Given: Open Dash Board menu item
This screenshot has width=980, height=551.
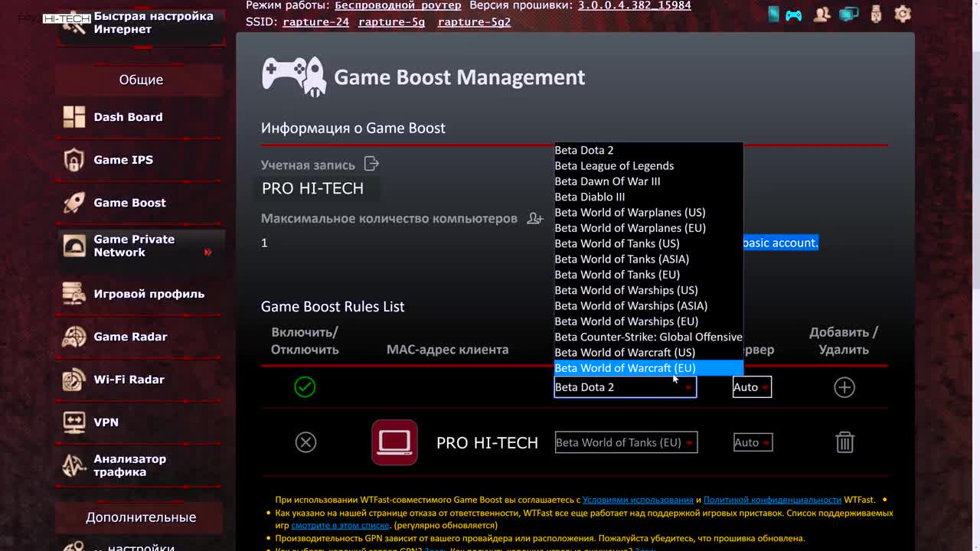Looking at the screenshot, I should pyautogui.click(x=128, y=117).
